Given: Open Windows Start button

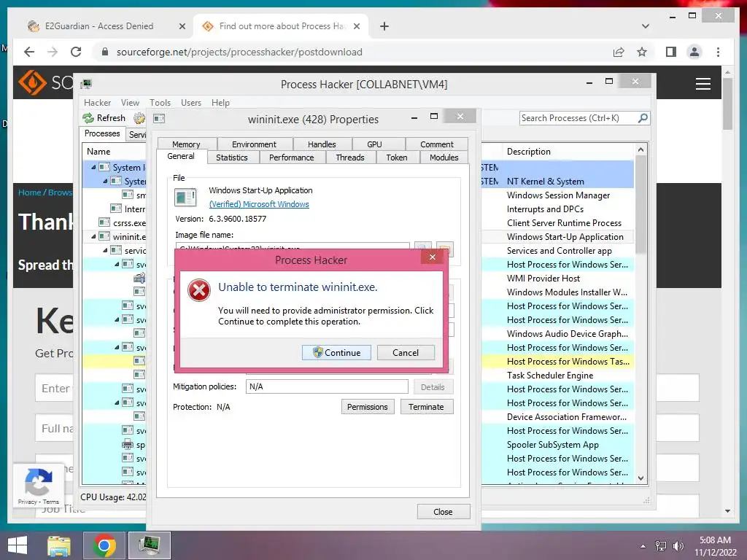Looking at the screenshot, I should 18,545.
